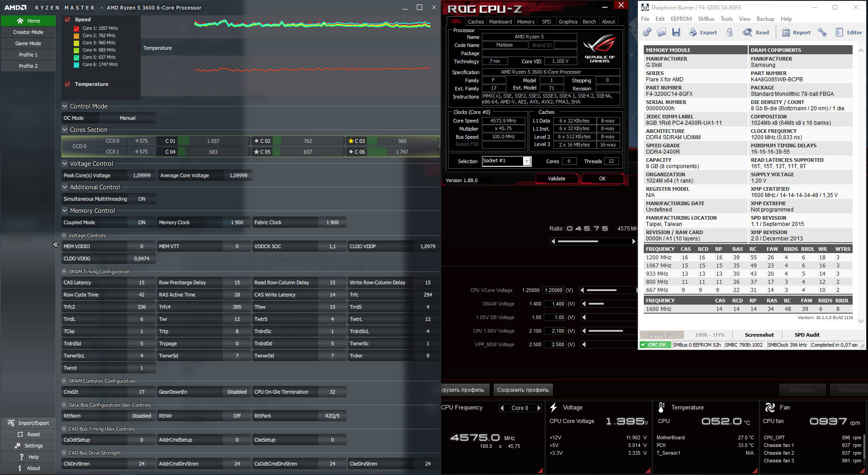Uncheck Core 2: 762 MHz checkbox
This screenshot has height=475, width=868.
click(x=76, y=36)
